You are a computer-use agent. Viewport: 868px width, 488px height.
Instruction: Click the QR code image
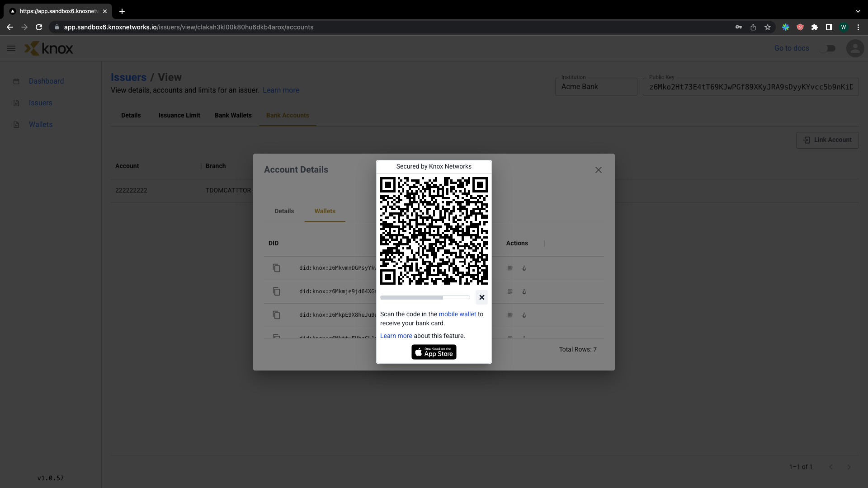[x=434, y=231]
